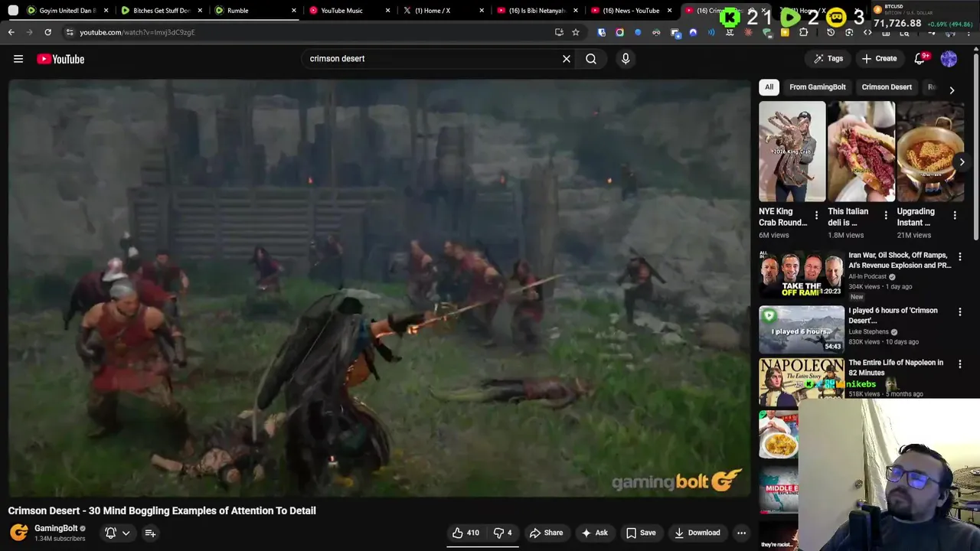This screenshot has height=551, width=980.
Task: Share the Crimson Desert video
Action: click(x=546, y=533)
